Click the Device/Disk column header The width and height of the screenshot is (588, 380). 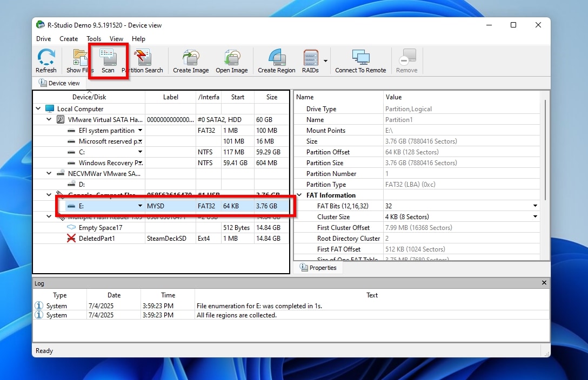89,97
